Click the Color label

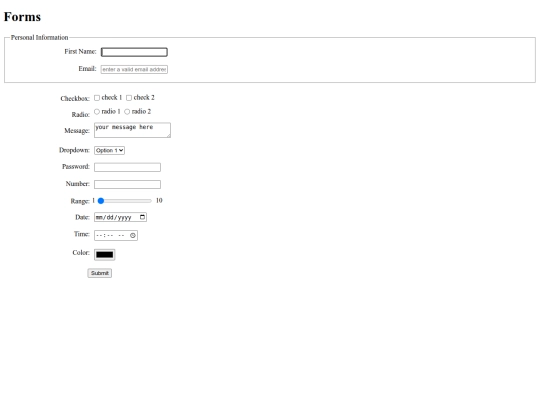[81, 252]
